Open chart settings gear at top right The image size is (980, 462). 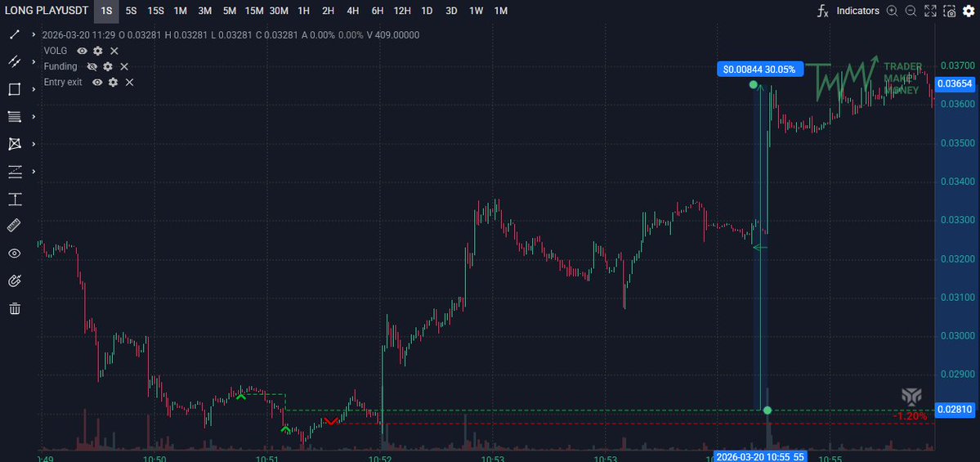coord(968,11)
